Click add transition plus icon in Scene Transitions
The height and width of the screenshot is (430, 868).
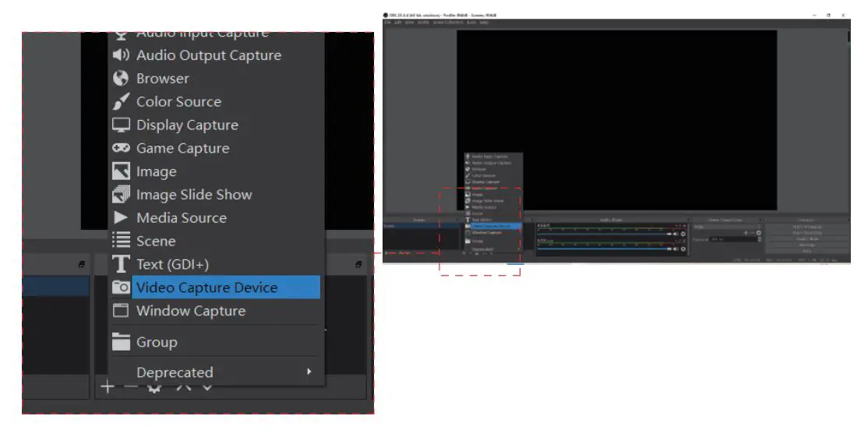point(746,233)
